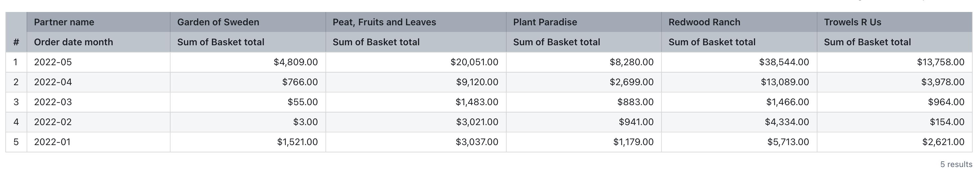Select the $20,051.00 cell
Screen dimensions: 980x185
coord(474,62)
